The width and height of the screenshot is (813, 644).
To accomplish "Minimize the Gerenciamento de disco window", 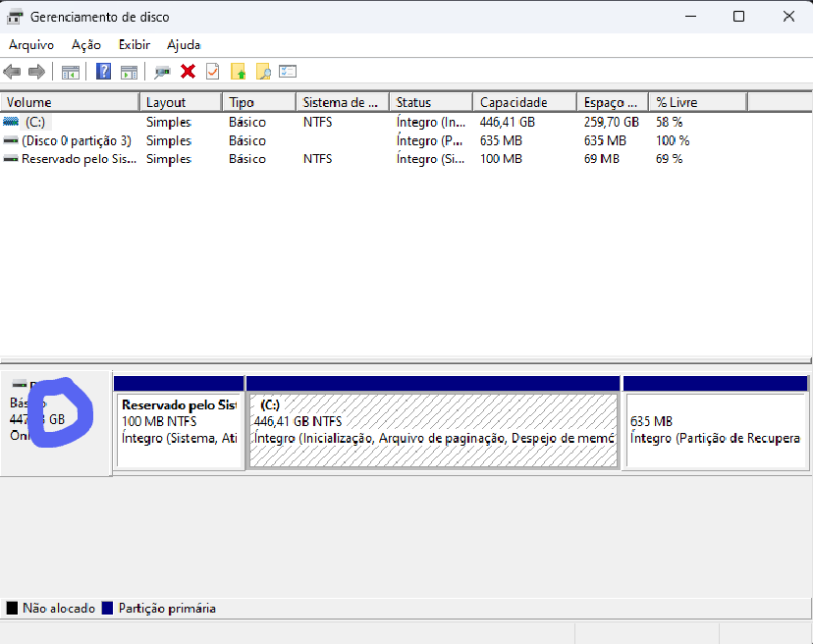I will click(x=690, y=17).
